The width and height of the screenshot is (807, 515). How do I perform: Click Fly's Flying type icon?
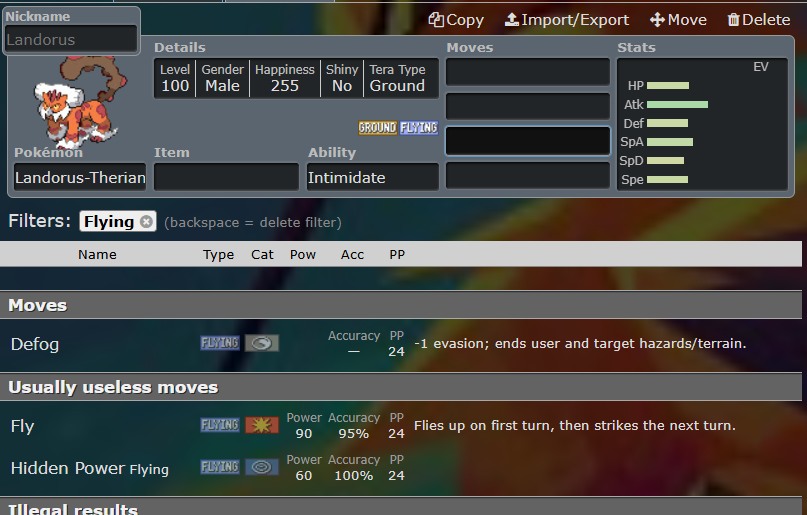(x=220, y=425)
